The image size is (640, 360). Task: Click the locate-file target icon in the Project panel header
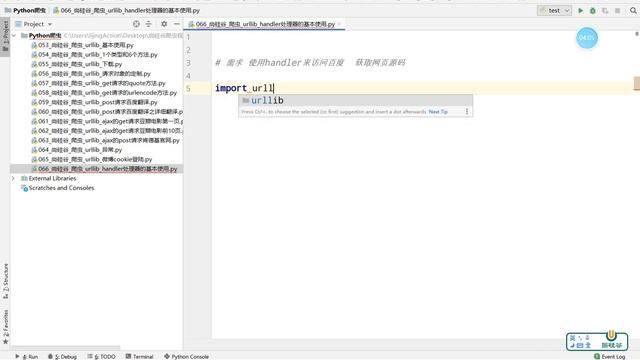pos(136,24)
